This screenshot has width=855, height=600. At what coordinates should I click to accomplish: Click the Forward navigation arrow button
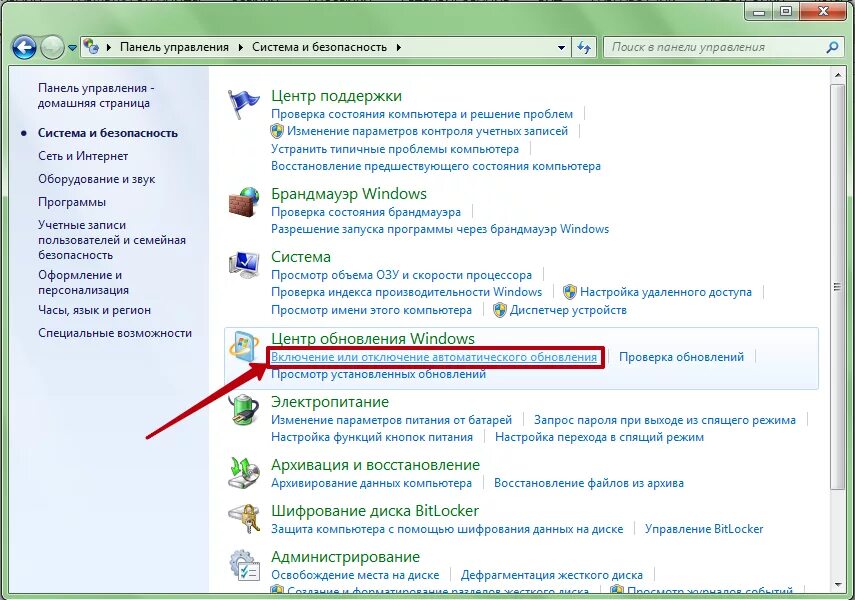click(x=53, y=47)
